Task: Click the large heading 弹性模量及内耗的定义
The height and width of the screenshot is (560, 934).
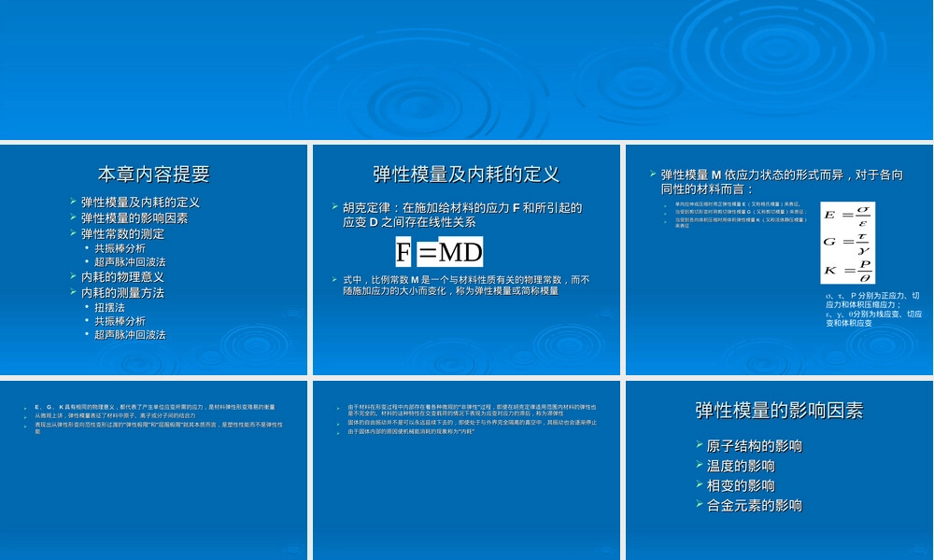Action: 466,174
